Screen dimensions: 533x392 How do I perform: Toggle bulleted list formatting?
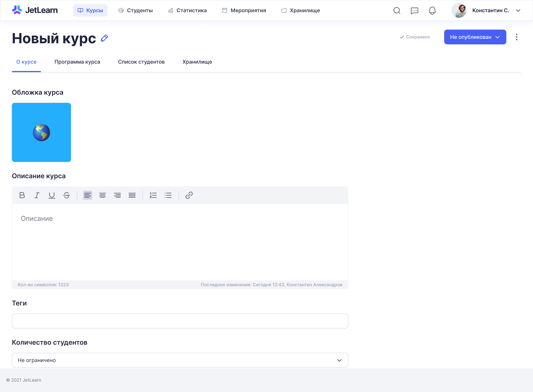click(x=168, y=195)
